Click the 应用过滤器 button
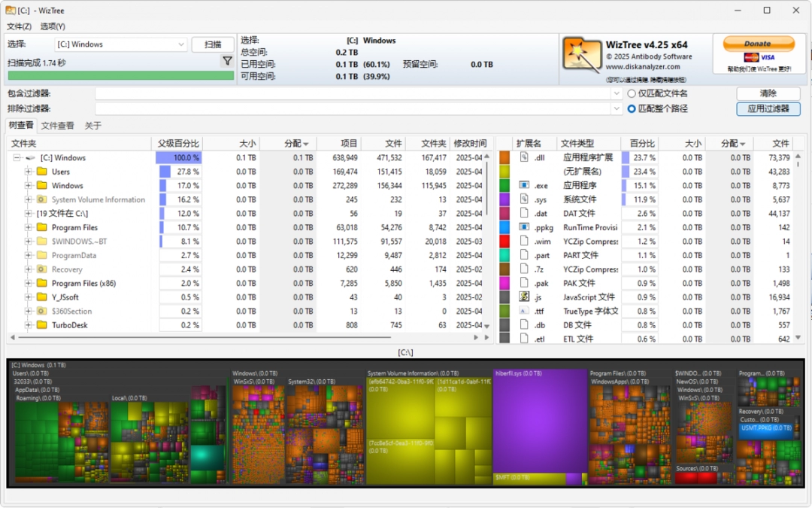 (768, 108)
